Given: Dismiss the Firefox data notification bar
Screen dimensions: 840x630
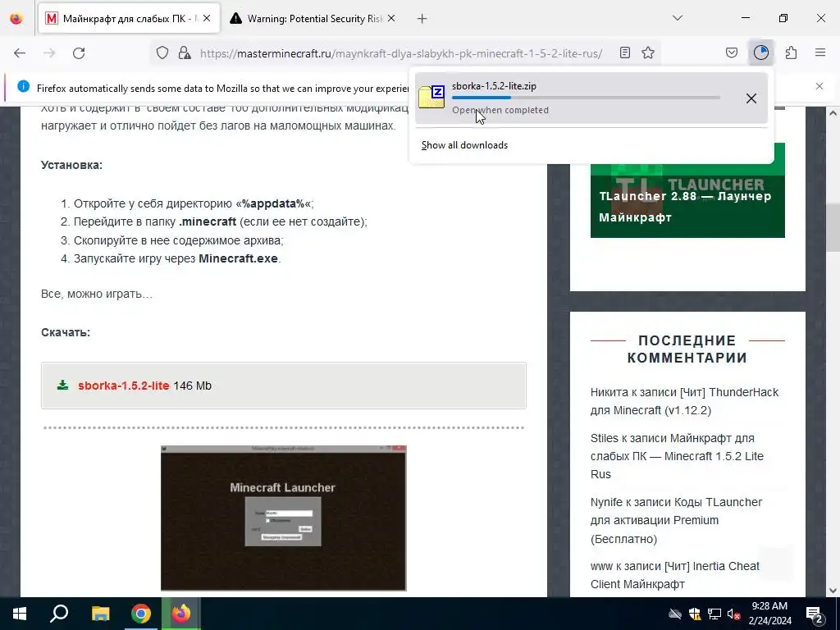Looking at the screenshot, I should pos(819,86).
